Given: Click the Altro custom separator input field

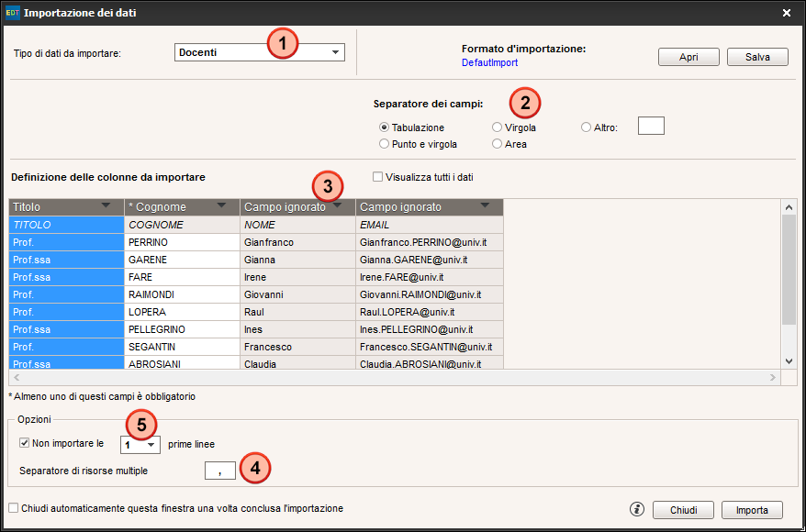Looking at the screenshot, I should pos(651,126).
